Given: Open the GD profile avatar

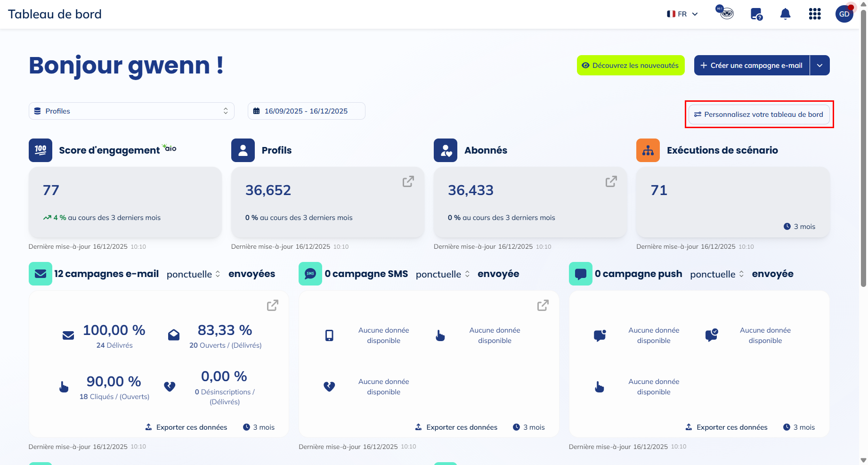Looking at the screenshot, I should [x=844, y=14].
